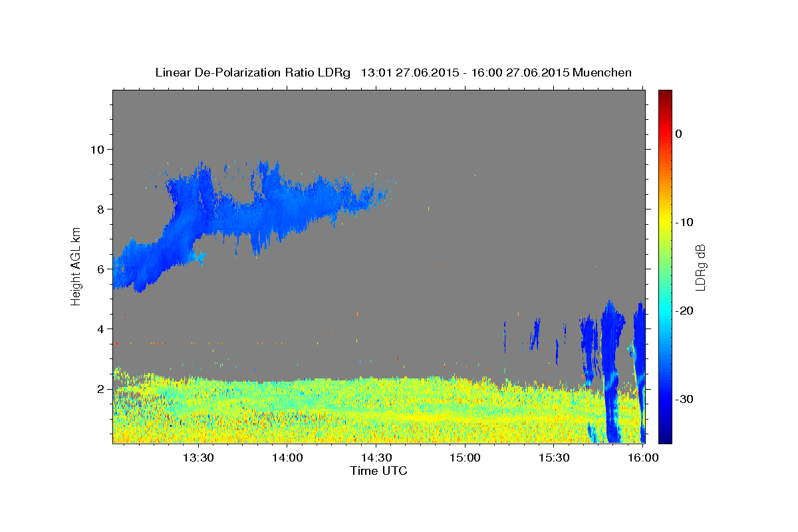
Task: Click the colorbar value 0
Action: pyautogui.click(x=679, y=134)
